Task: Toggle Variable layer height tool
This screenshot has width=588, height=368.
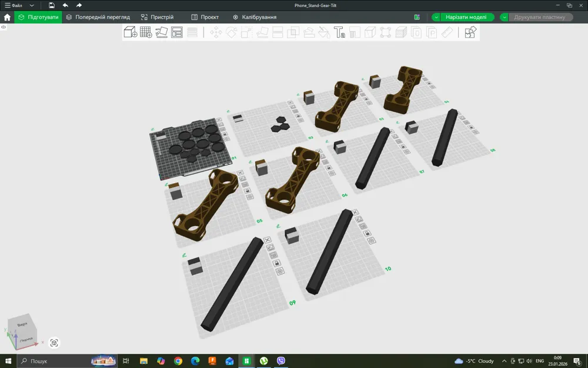Action: 192,32
